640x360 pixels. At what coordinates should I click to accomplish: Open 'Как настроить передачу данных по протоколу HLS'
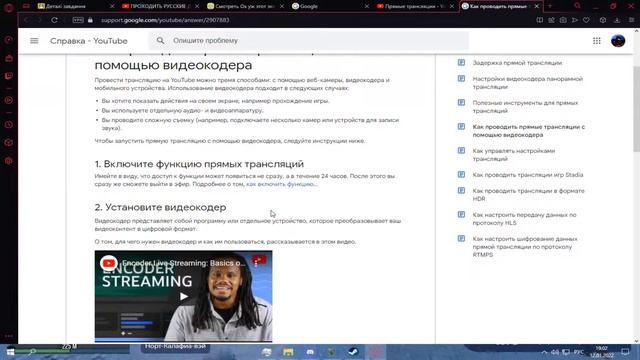pyautogui.click(x=524, y=219)
